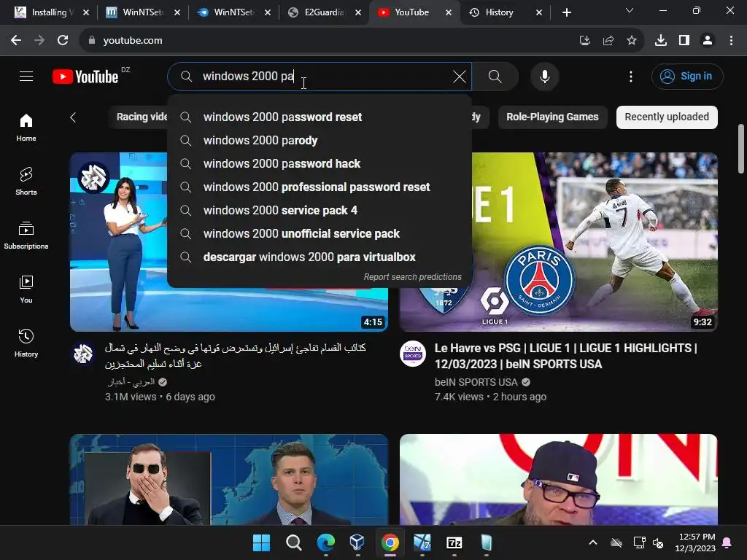Open video thumbnail with man covering mouth

pyautogui.click(x=229, y=479)
